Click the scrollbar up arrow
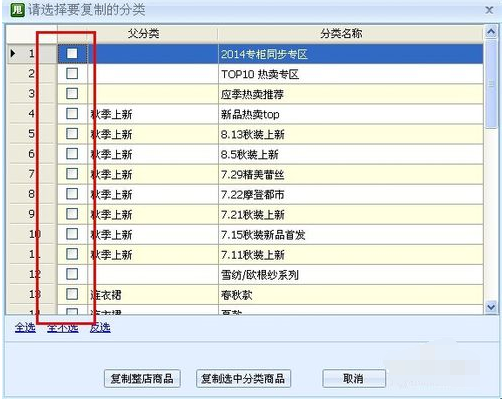Image resolution: width=504 pixels, height=400 pixels. [491, 32]
